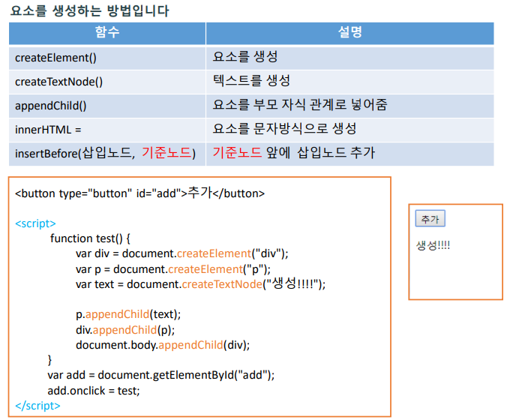The height and width of the screenshot is (420, 522).
Task: Click the 설명 column header
Action: pos(350,33)
